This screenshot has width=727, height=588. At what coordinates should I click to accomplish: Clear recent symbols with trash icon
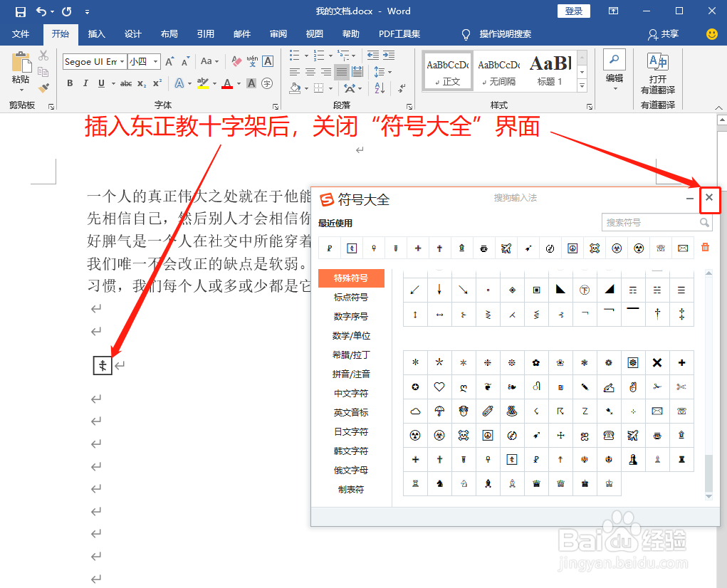point(705,248)
